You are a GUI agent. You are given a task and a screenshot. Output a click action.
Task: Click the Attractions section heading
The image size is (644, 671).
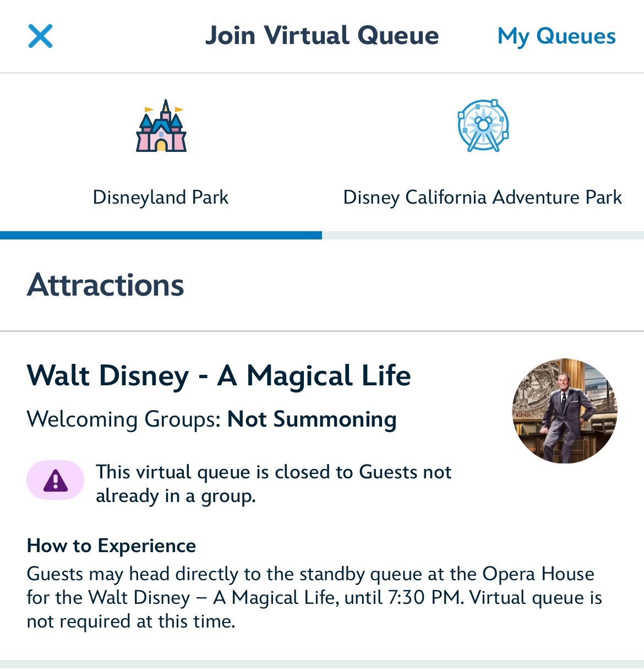click(x=106, y=285)
